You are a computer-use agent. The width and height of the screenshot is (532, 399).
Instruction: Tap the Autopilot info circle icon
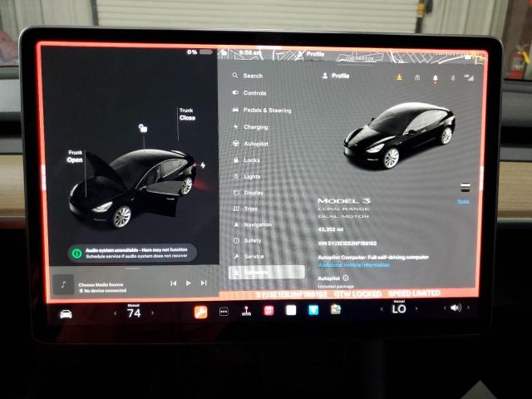pos(346,278)
